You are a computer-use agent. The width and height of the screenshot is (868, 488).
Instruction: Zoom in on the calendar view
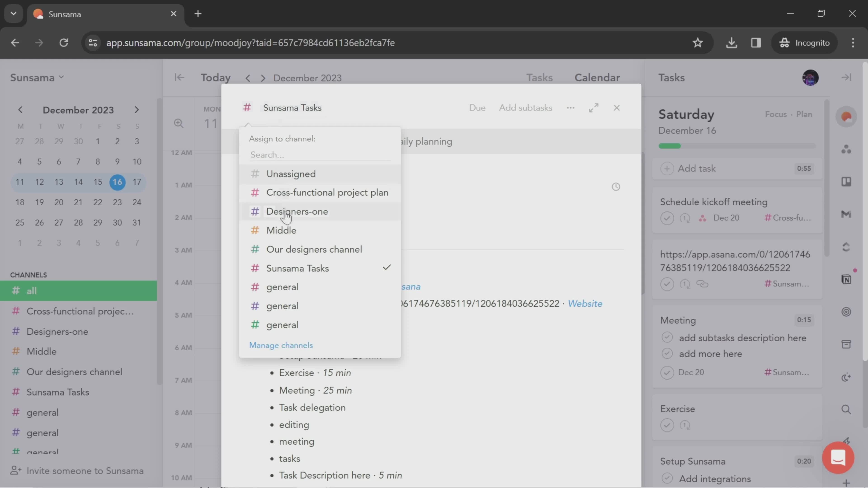179,124
